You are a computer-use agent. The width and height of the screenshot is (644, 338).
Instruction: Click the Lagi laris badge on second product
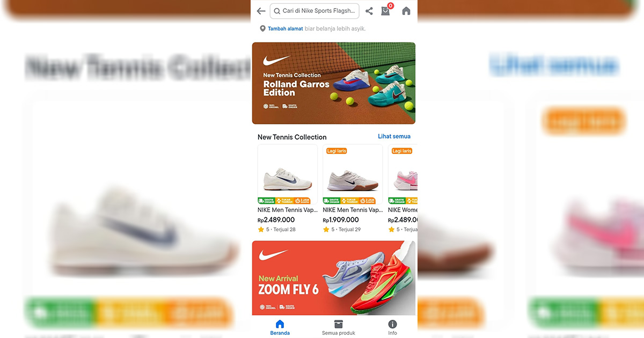click(x=336, y=151)
